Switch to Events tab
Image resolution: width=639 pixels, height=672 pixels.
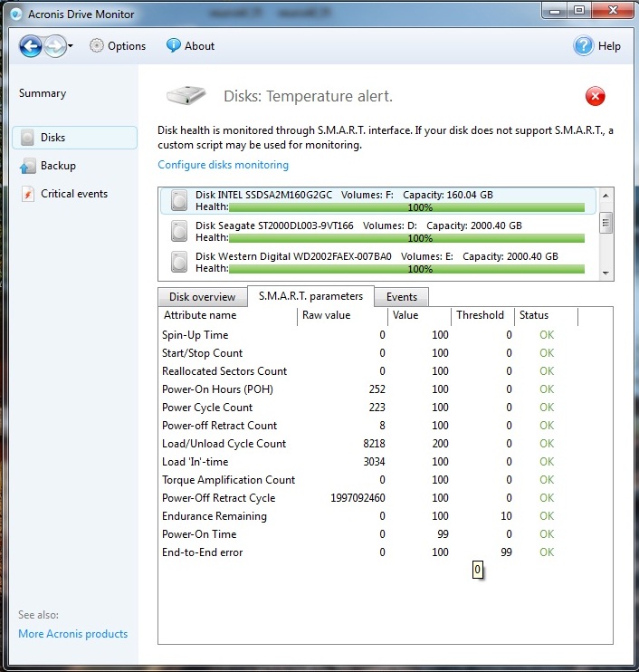(401, 296)
